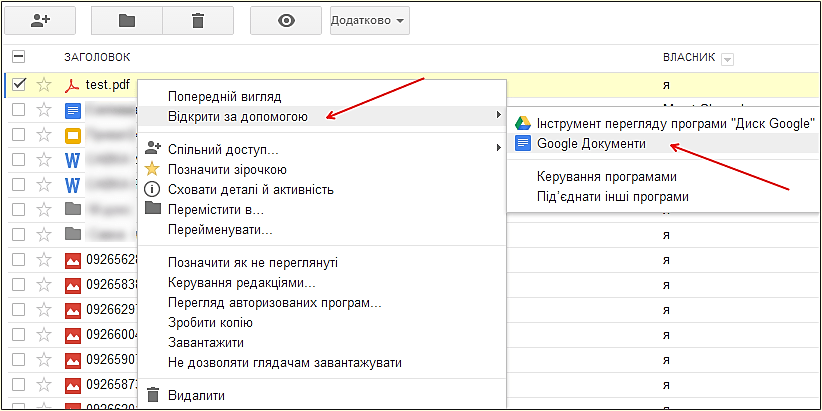822x411 pixels.
Task: Star the image file 0926587
Action: point(44,385)
